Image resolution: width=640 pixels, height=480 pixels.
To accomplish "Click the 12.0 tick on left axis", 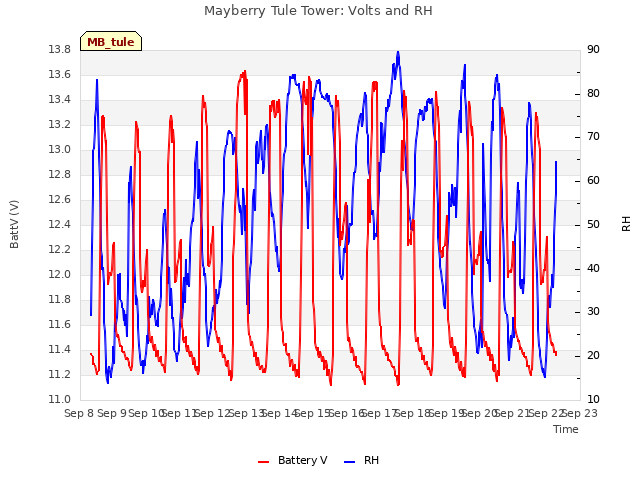I will tap(60, 275).
